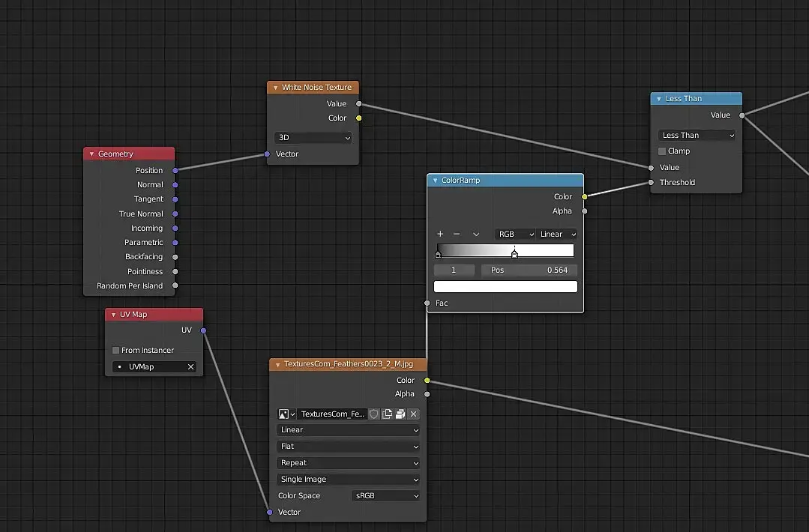Open the Linear interpolation dropdown in ColorRamp
The height and width of the screenshot is (532, 809).
[x=557, y=234]
